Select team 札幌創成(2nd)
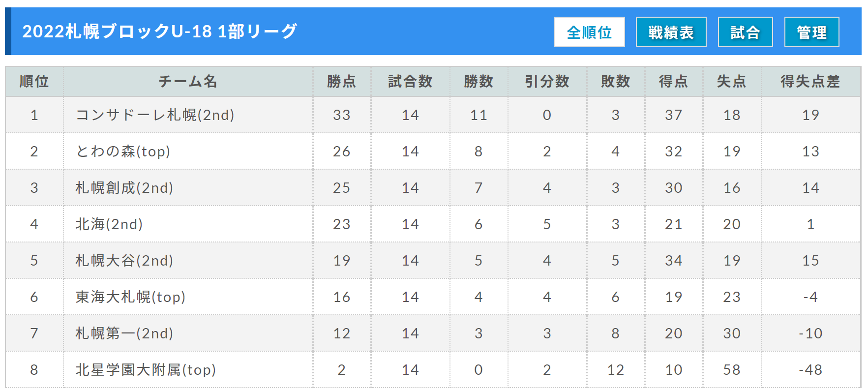 coord(124,188)
